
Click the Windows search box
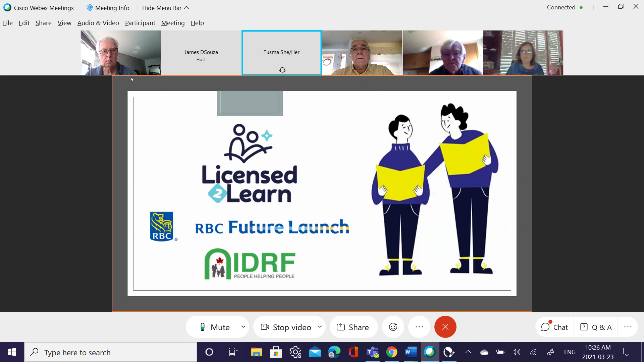[111, 352]
